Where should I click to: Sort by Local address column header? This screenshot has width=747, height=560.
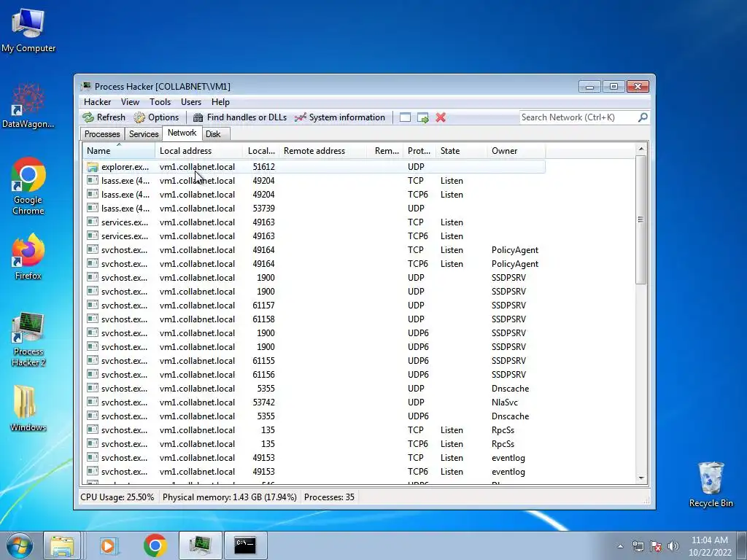tap(198, 151)
